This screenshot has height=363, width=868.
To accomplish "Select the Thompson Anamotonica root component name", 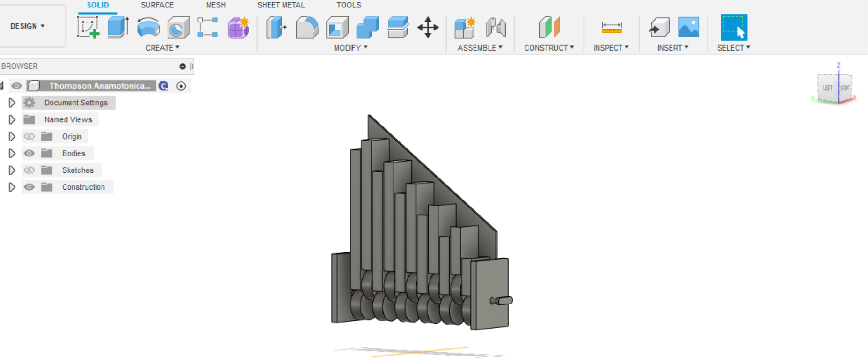I will 100,86.
